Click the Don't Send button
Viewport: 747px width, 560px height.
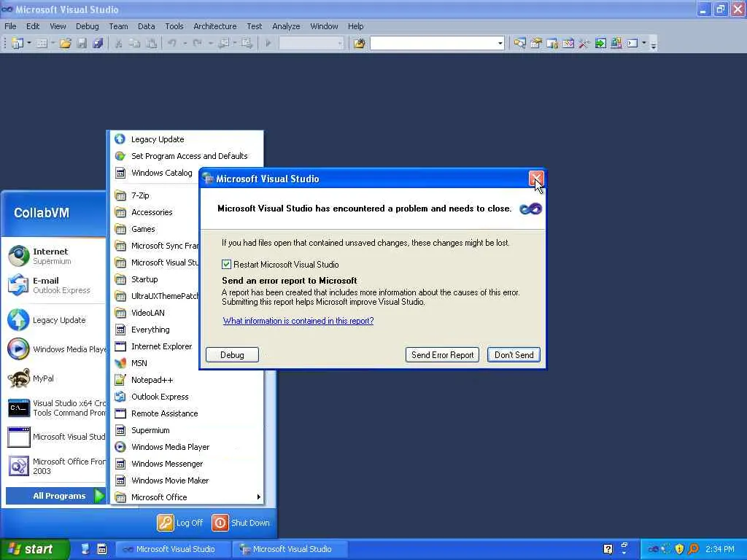coord(514,355)
